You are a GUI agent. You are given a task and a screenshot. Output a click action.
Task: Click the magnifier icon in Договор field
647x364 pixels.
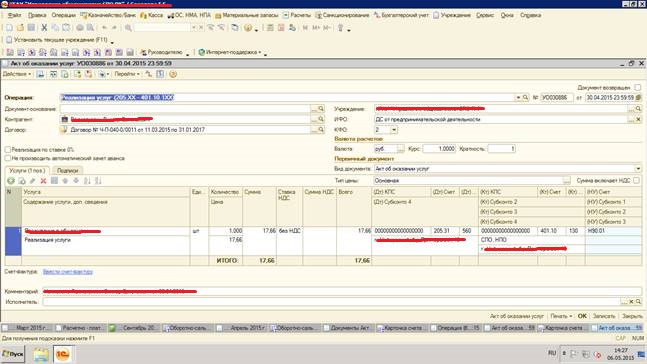tap(321, 130)
